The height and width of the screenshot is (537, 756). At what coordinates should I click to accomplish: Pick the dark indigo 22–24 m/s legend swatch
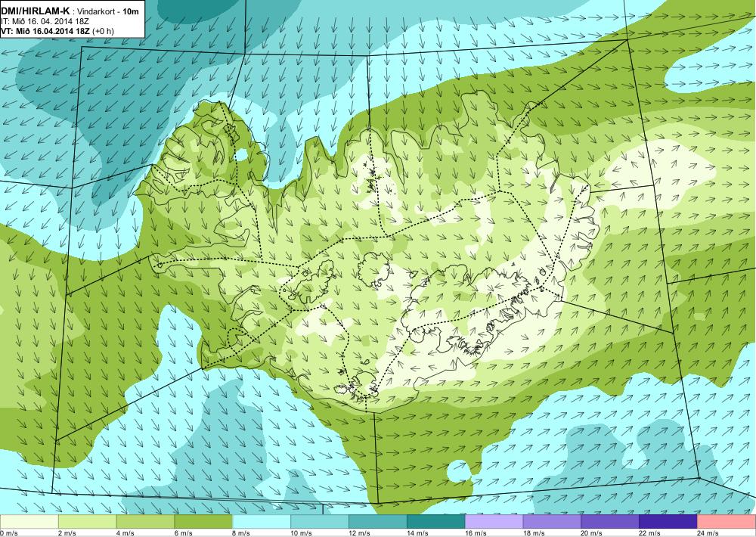pyautogui.click(x=668, y=522)
